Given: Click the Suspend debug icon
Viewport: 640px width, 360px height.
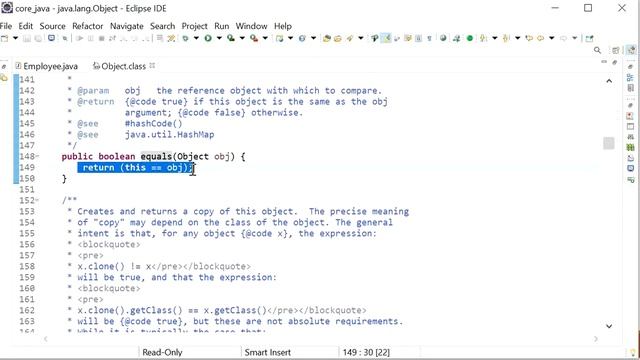Looking at the screenshot, I should (x=91, y=38).
